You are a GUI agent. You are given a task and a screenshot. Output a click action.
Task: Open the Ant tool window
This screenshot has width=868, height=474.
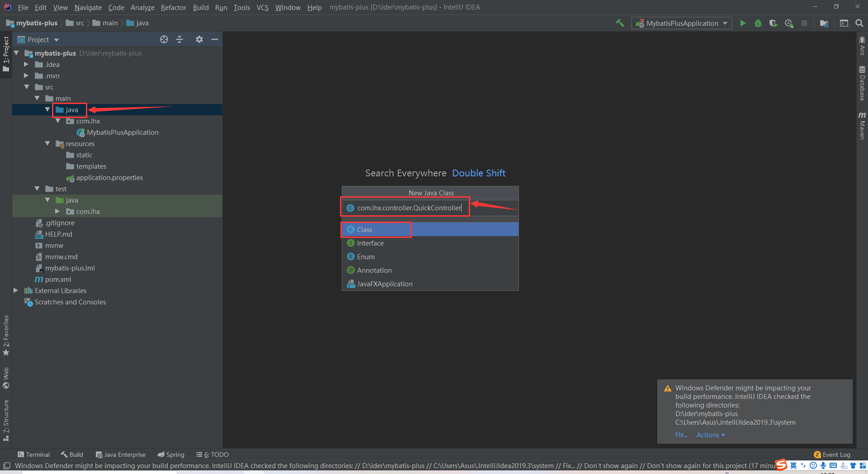tap(862, 46)
